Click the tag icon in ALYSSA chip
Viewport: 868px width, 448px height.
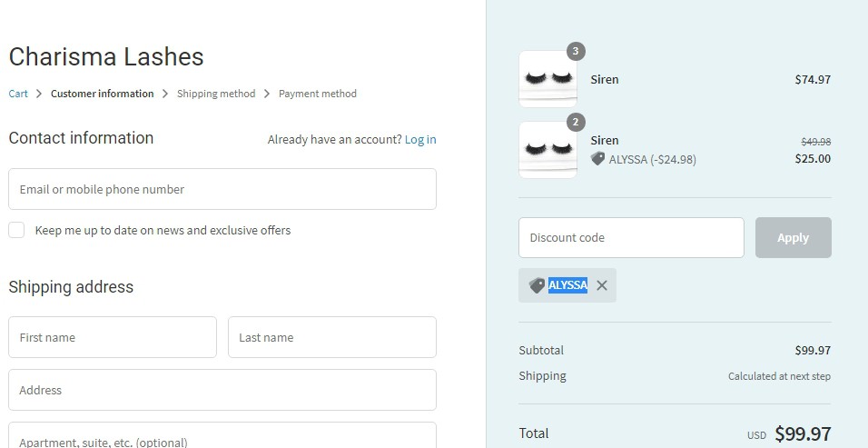(537, 285)
